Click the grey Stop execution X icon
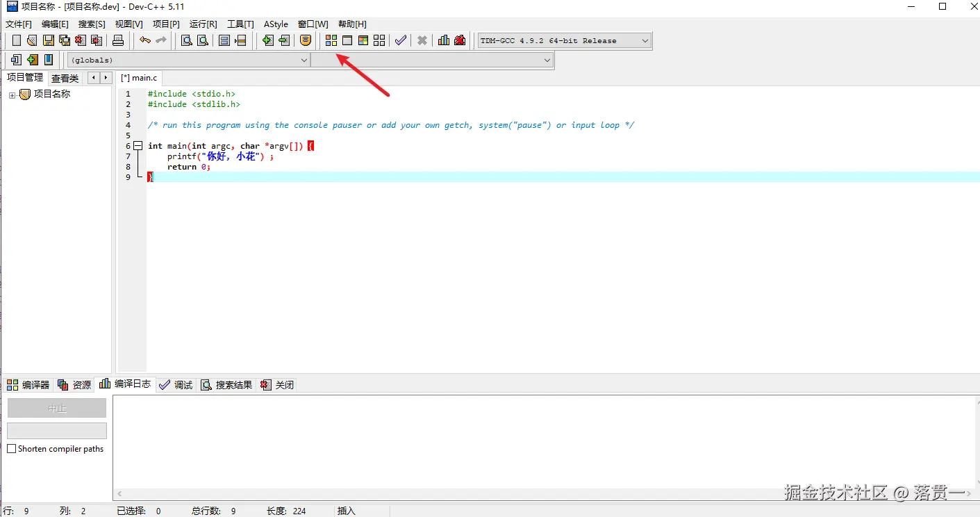The image size is (980, 517). [422, 40]
